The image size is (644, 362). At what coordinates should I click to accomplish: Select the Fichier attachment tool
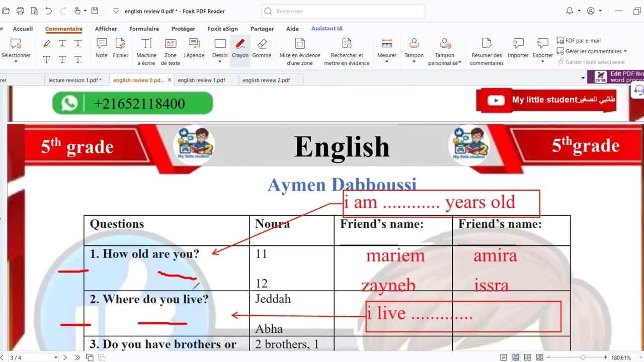pyautogui.click(x=120, y=48)
